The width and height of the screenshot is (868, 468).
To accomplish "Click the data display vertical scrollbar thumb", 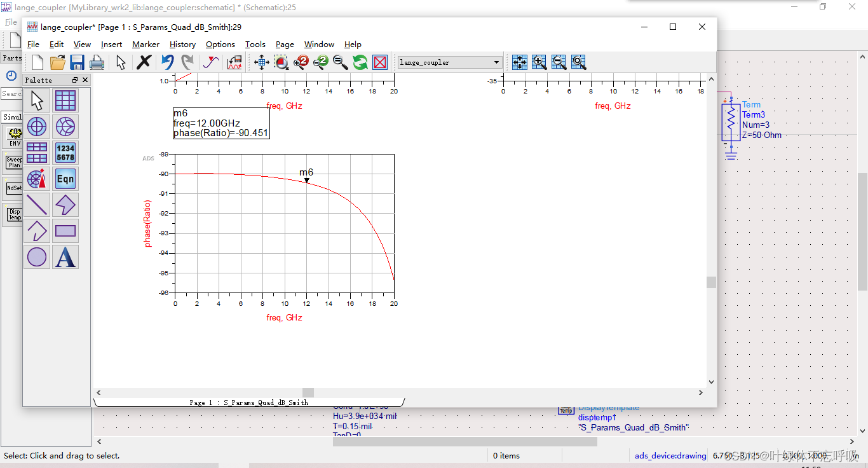I will tap(711, 282).
